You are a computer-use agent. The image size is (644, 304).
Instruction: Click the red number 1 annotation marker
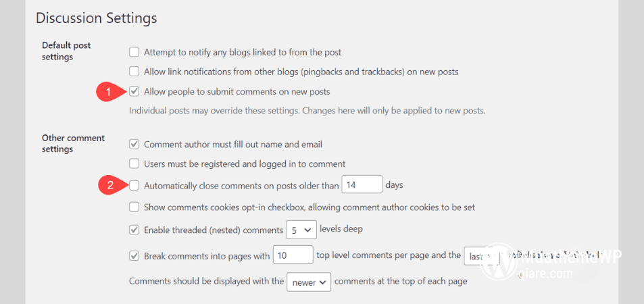109,93
